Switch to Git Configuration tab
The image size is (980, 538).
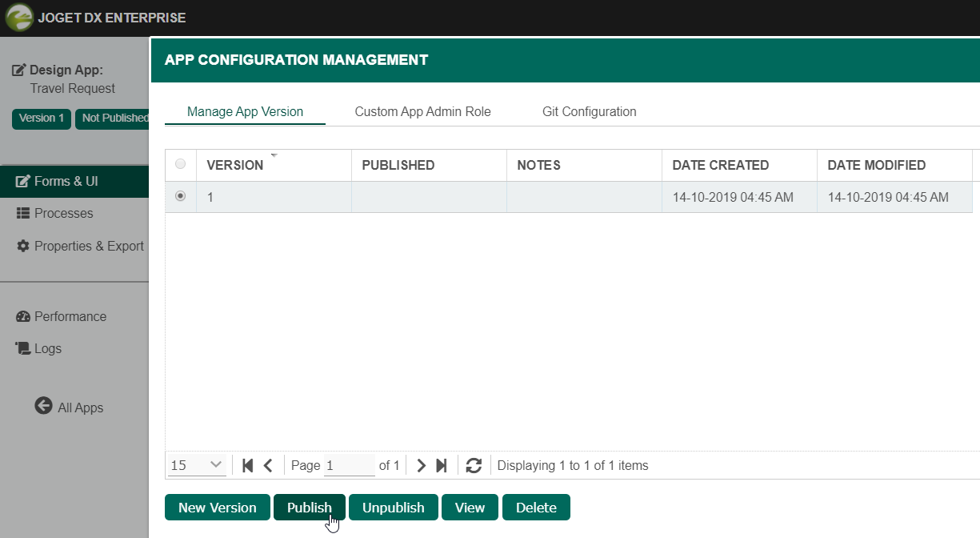tap(589, 112)
